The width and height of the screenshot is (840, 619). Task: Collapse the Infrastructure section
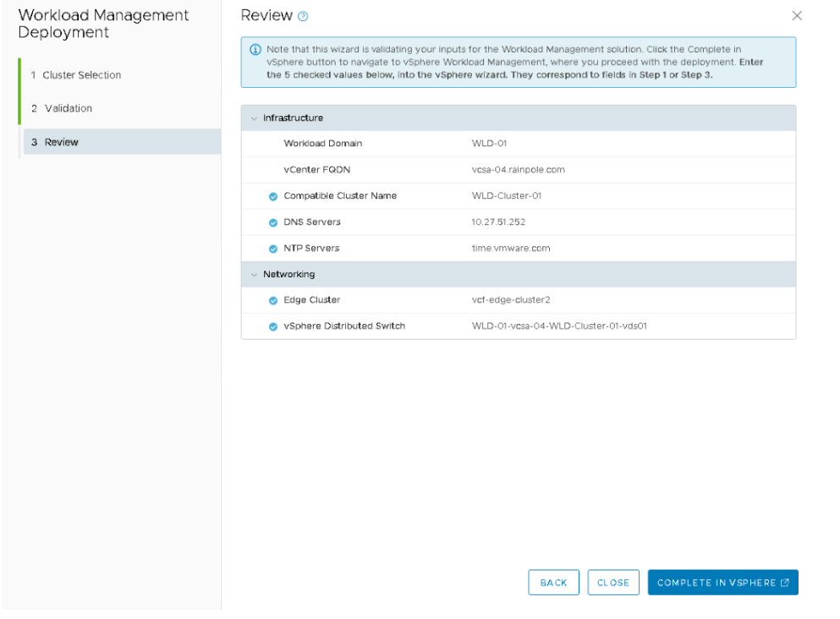(254, 118)
